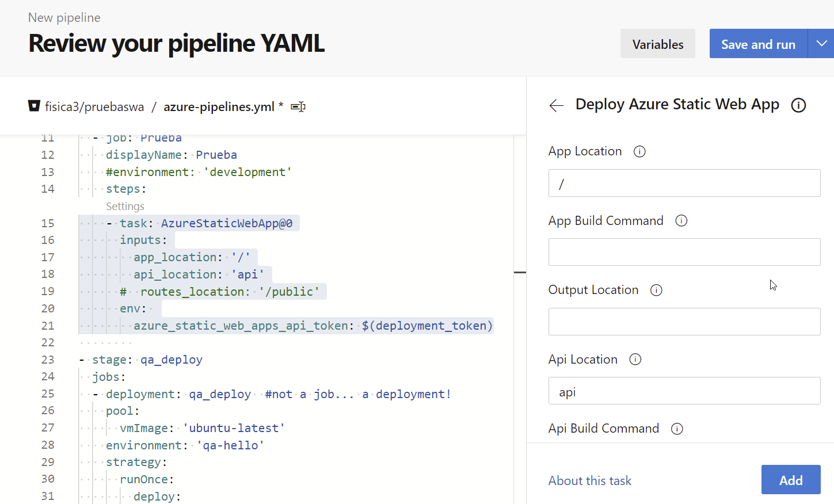The width and height of the screenshot is (834, 504).
Task: Click the Save and run button
Action: (758, 44)
